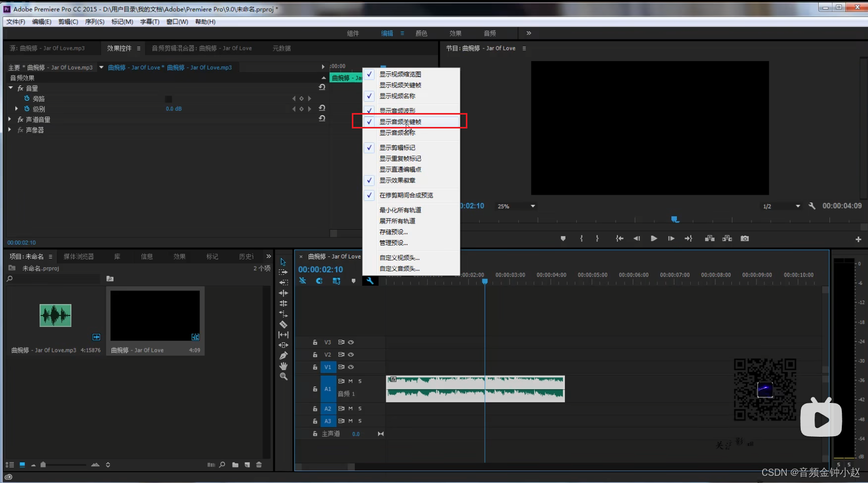Toggle 旁路 bypass checkbox
This screenshot has width=868, height=483.
(x=168, y=99)
